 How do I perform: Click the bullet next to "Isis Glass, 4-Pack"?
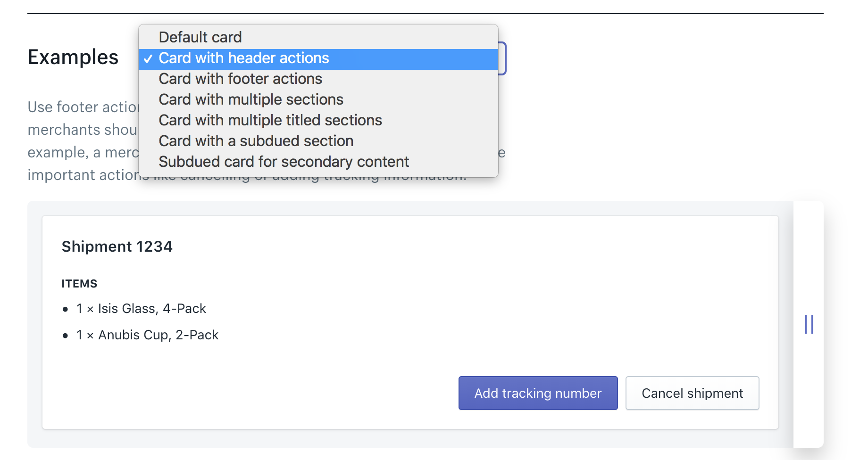tap(65, 310)
